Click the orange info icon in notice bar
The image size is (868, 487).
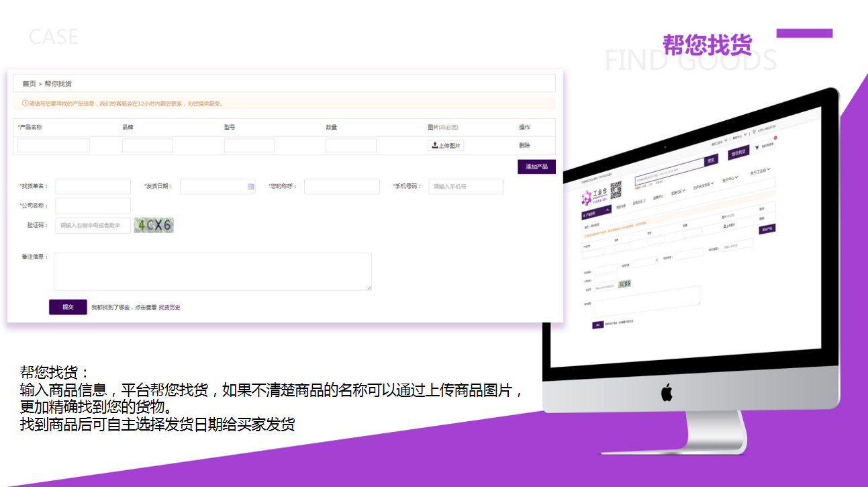click(x=26, y=103)
